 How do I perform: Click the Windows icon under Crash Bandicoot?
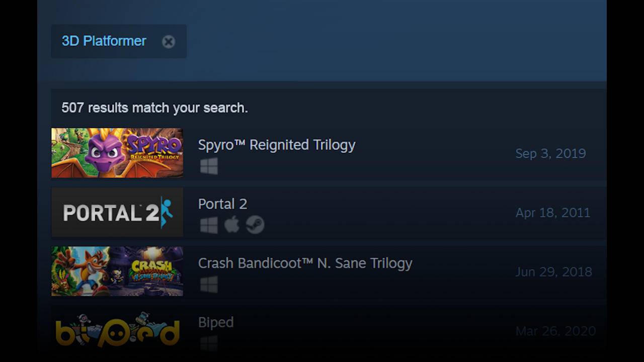[209, 285]
